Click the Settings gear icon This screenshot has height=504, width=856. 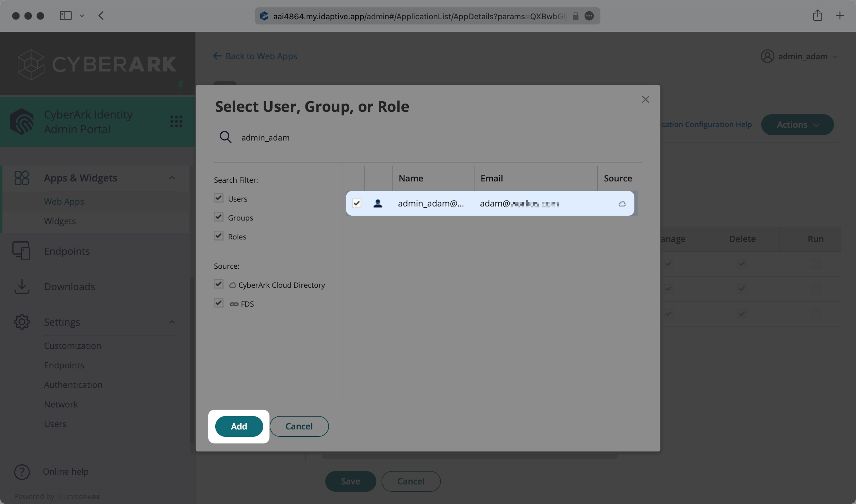point(22,322)
